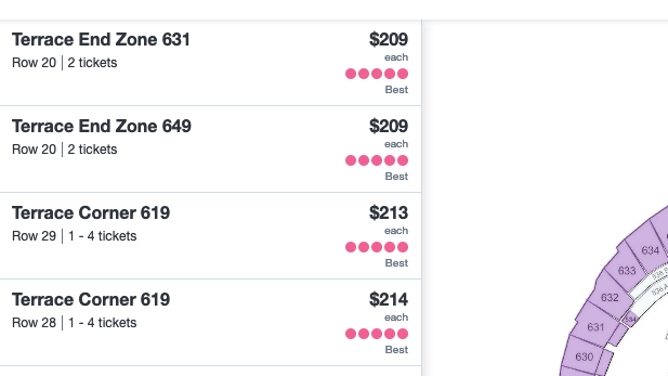Click rating dots of Terrace End Zone 631
668x376 pixels.
click(377, 74)
